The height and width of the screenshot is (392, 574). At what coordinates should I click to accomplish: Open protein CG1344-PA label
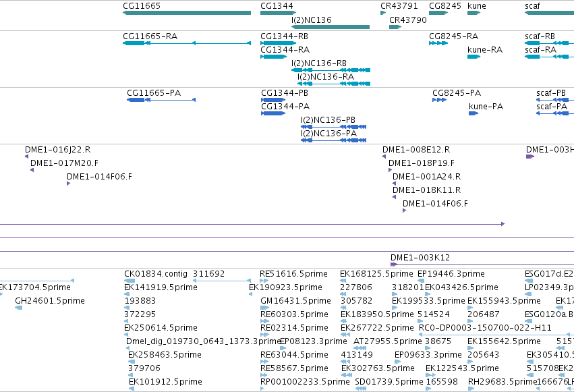[x=285, y=107]
